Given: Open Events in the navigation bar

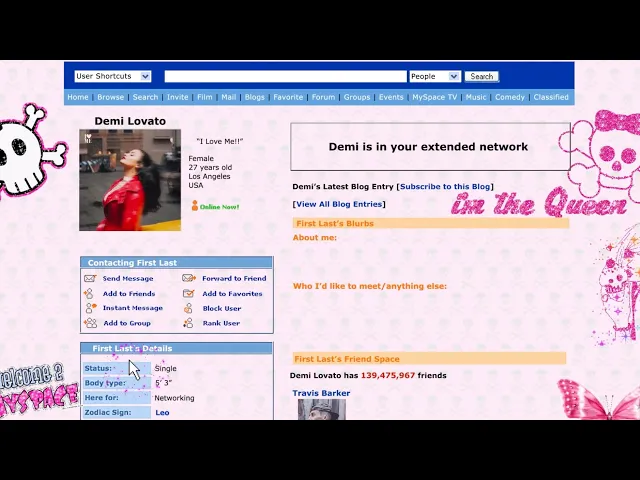Looking at the screenshot, I should 391,97.
